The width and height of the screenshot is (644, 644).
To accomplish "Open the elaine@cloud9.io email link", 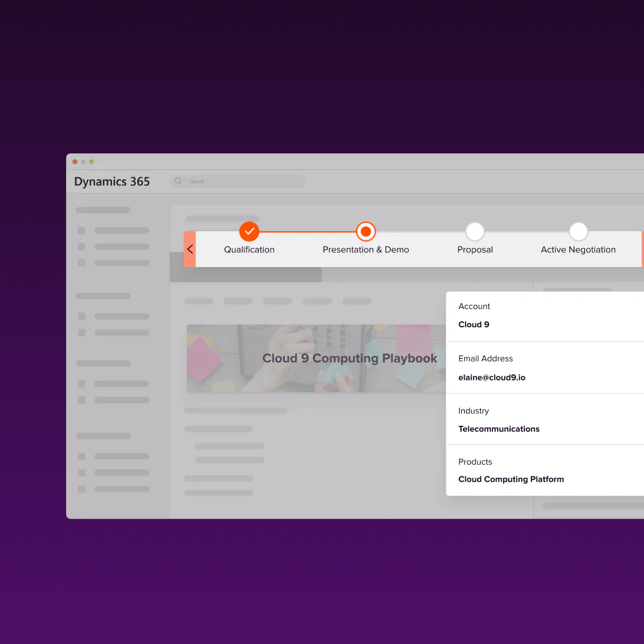I will point(492,377).
